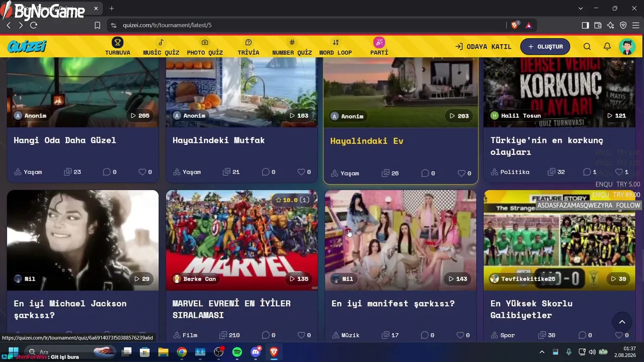Open the Windows Start menu

tap(13, 352)
